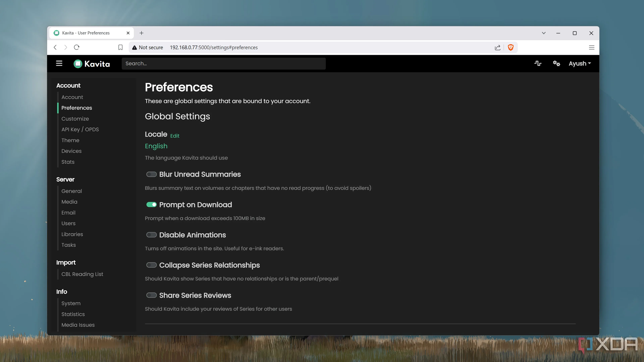Image resolution: width=644 pixels, height=362 pixels.
Task: Go to the Libraries server settings
Action: click(72, 234)
